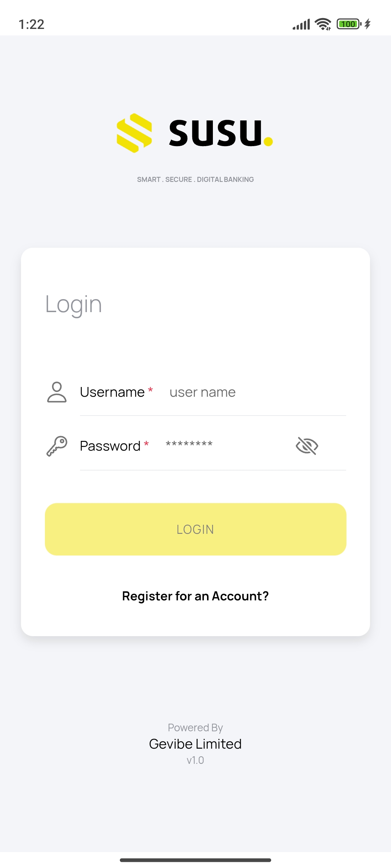This screenshot has width=391, height=868.
Task: Tap the clock showing 1:22
Action: click(31, 24)
